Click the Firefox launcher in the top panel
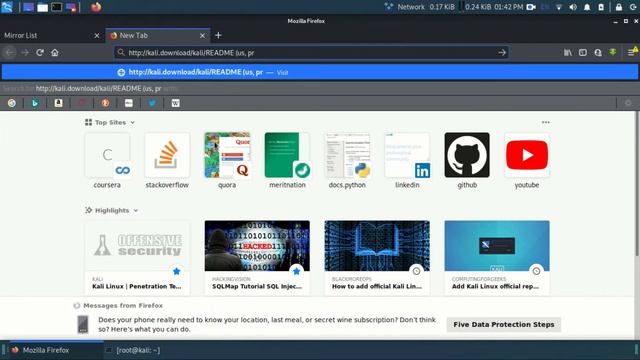 pyautogui.click(x=96, y=7)
